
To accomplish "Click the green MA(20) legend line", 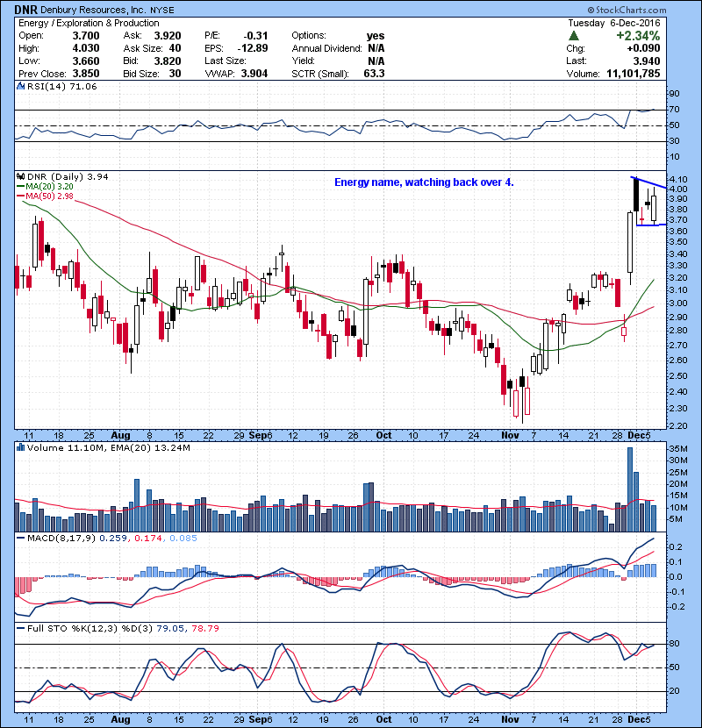I will pos(20,187).
